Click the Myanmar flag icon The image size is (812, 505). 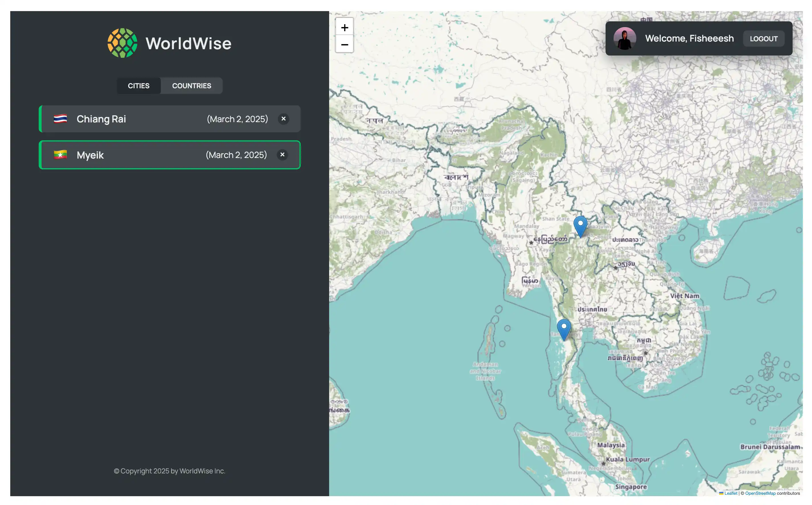point(60,155)
